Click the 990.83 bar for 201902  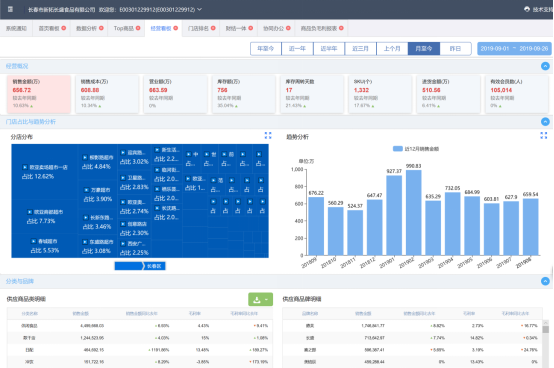pyautogui.click(x=413, y=213)
